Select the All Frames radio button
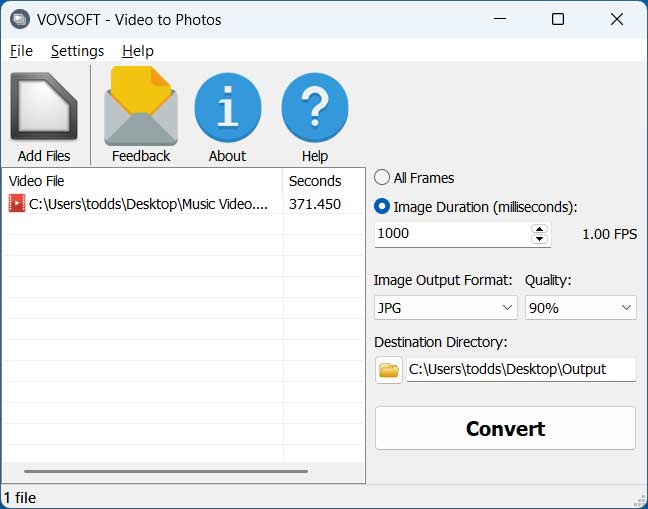 point(381,178)
